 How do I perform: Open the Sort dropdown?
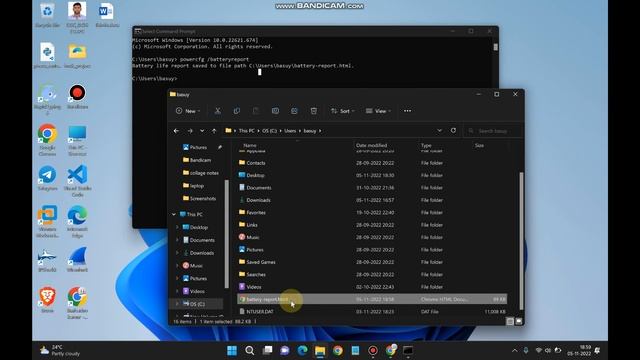click(x=342, y=111)
